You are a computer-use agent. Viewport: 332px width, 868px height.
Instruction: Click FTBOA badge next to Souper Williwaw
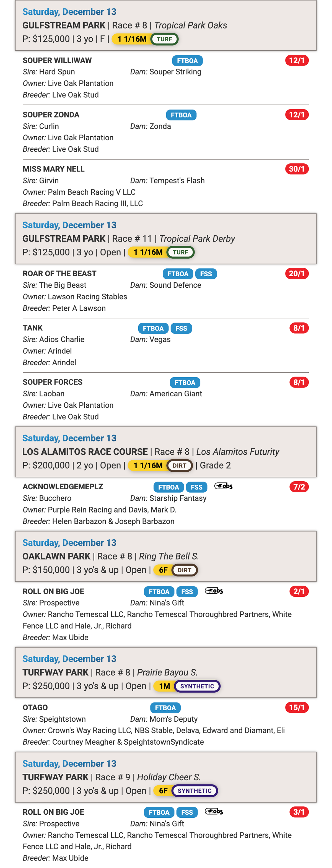187,61
